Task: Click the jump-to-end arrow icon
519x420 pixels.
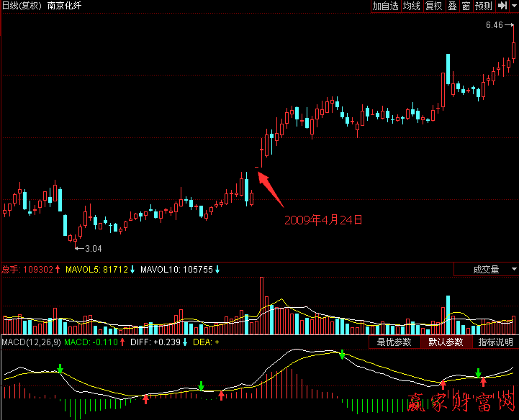Action: pyautogui.click(x=502, y=6)
